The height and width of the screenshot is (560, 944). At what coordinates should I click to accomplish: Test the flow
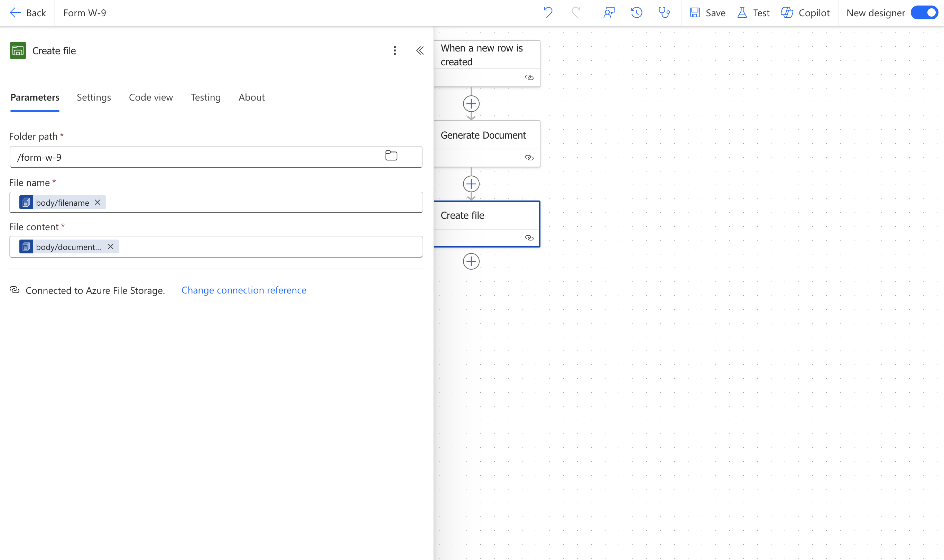pyautogui.click(x=753, y=13)
